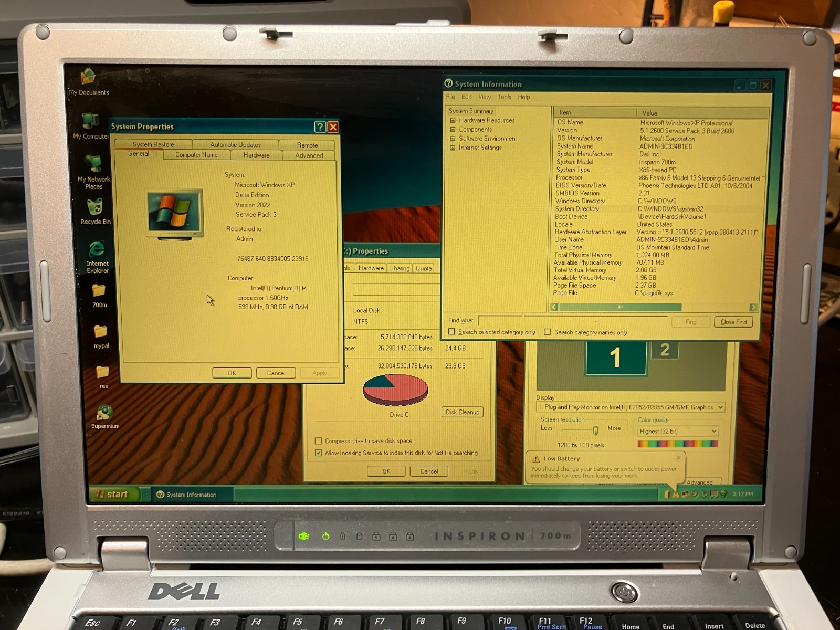The image size is (840, 630).
Task: Click the Windows XP logo monitor image
Action: tap(175, 214)
